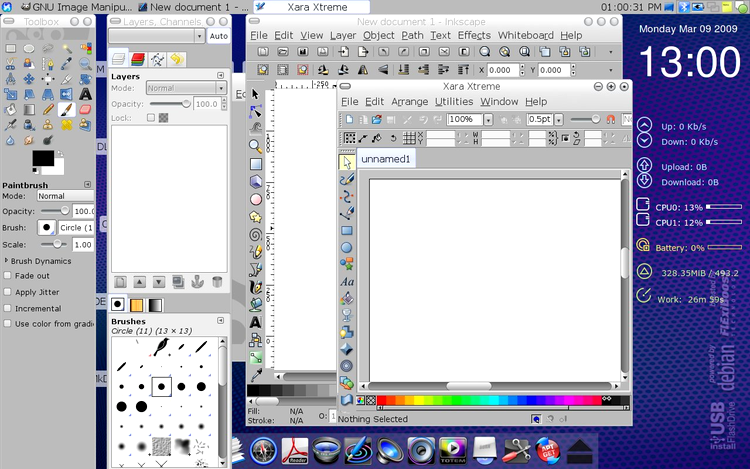The height and width of the screenshot is (469, 750).
Task: Select the Xara Freehand and Brush tool
Action: (347, 179)
